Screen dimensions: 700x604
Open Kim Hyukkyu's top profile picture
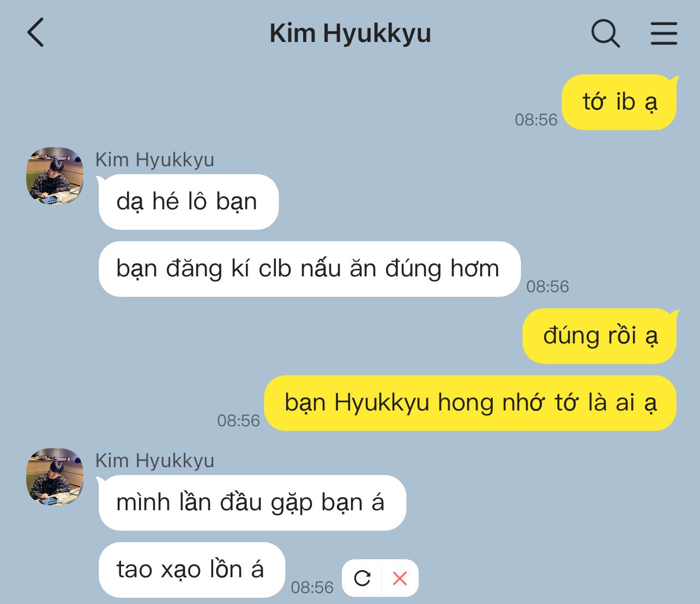point(55,176)
